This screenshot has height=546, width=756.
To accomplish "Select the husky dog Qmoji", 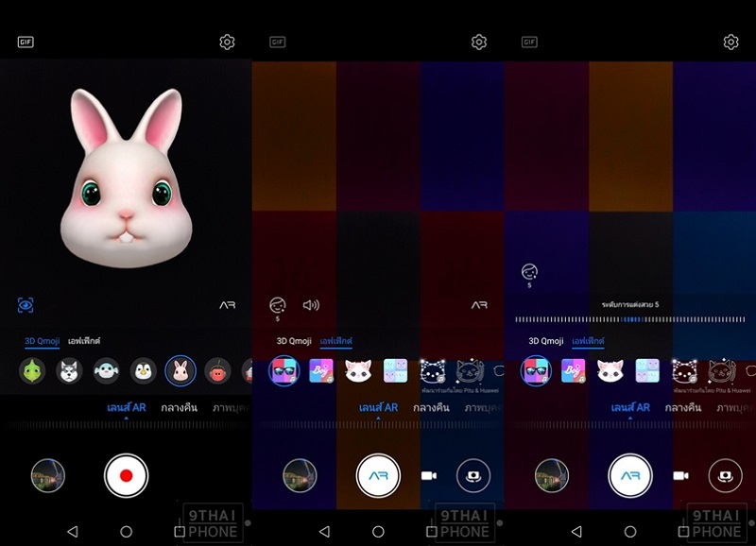I will click(x=69, y=371).
